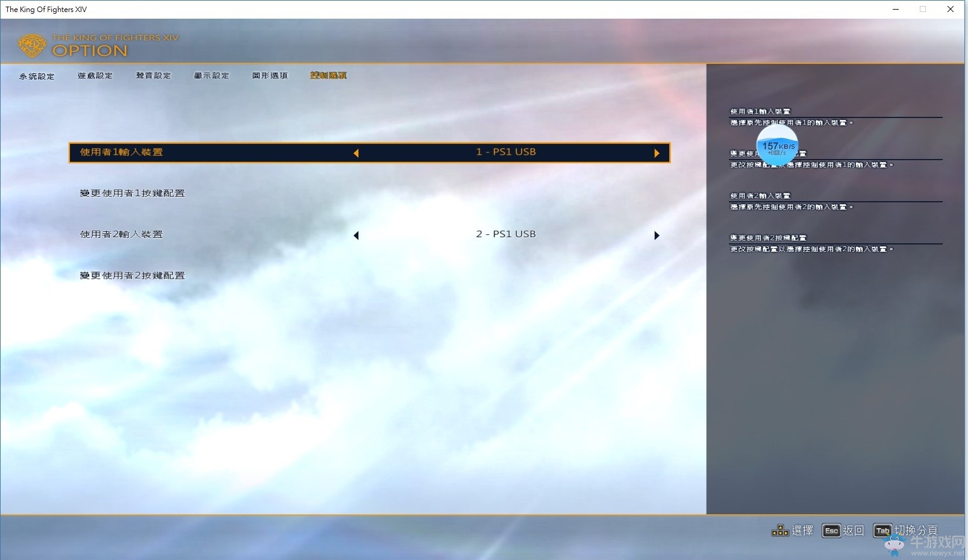968x560 pixels.
Task: Select the 使用者1輸入裝置 row
Action: coord(369,152)
